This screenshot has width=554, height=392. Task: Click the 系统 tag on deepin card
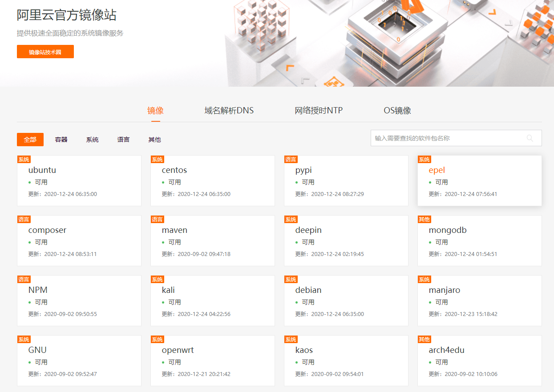pyautogui.click(x=291, y=220)
